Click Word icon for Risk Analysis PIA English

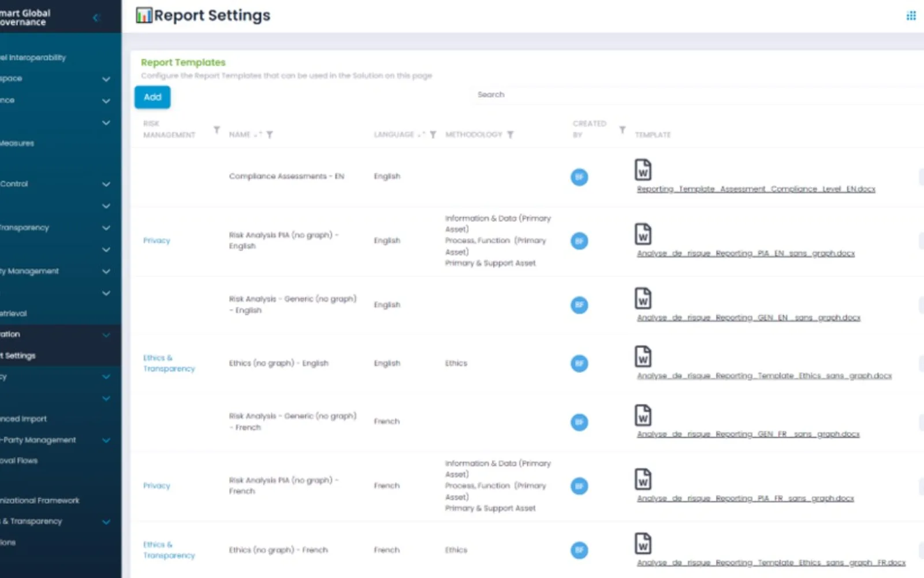(x=643, y=234)
